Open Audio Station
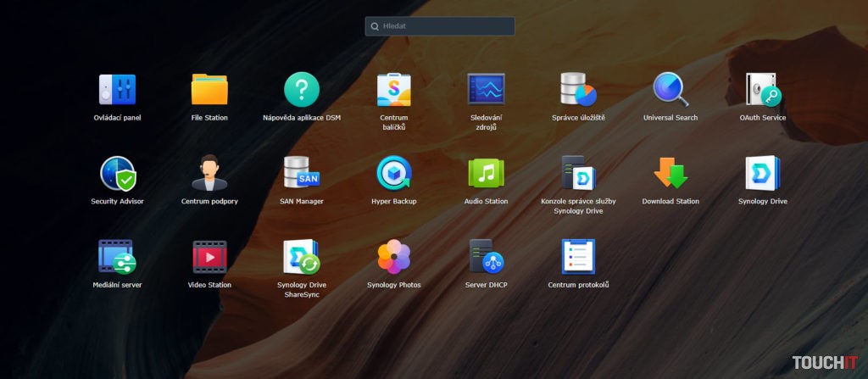Screen dimensions: 868x379 point(487,173)
